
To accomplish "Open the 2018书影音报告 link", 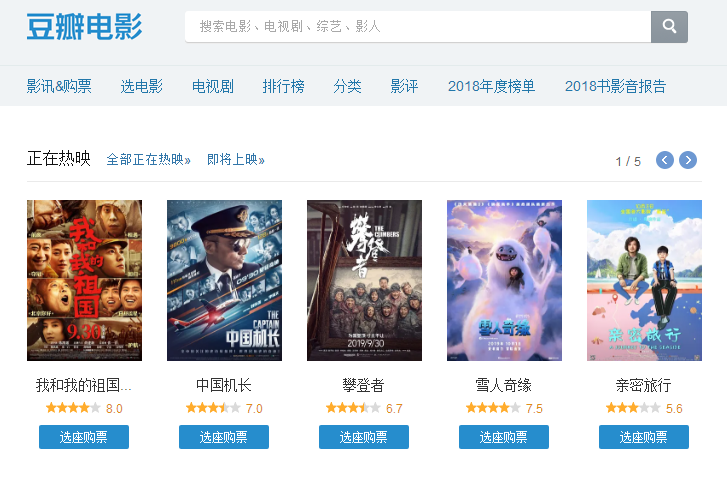I will [x=615, y=86].
